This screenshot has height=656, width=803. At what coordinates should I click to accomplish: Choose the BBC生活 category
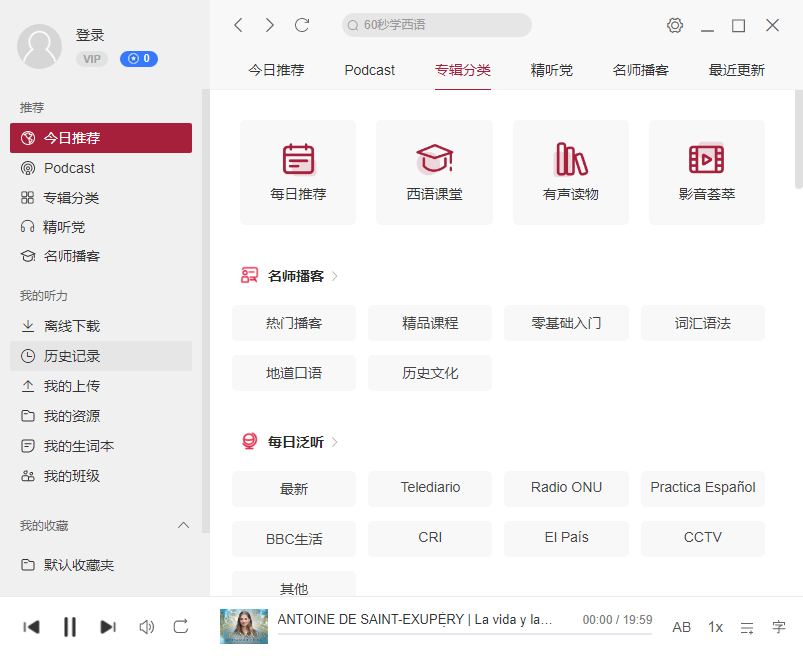click(294, 539)
